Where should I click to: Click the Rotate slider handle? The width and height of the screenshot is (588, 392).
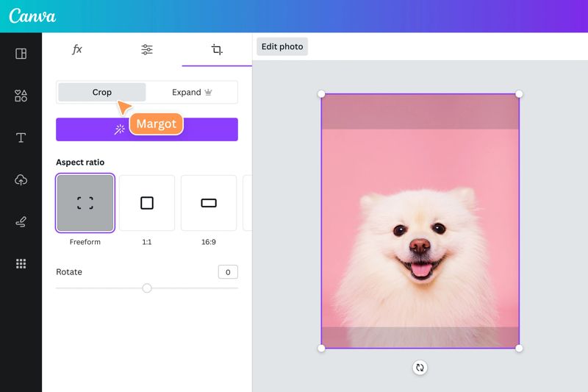pos(147,288)
